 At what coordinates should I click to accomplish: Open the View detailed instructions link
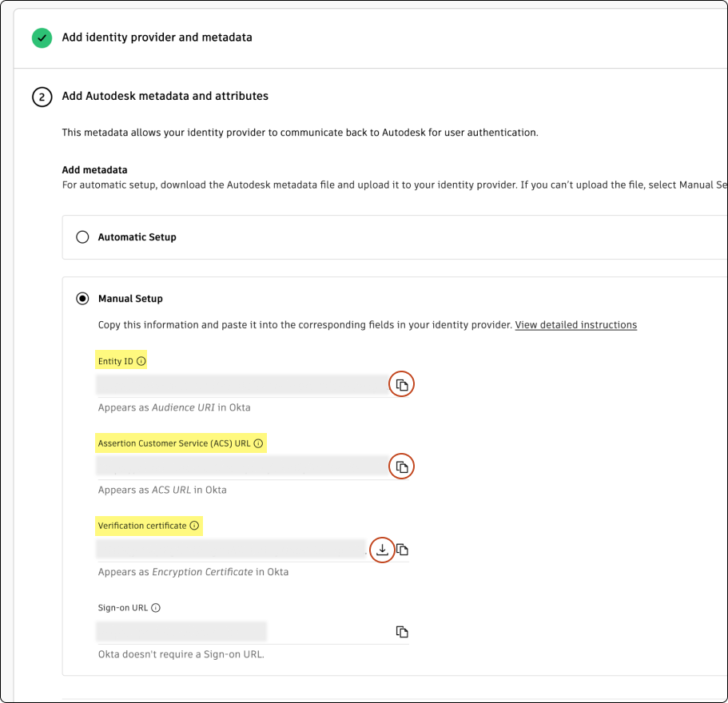575,325
